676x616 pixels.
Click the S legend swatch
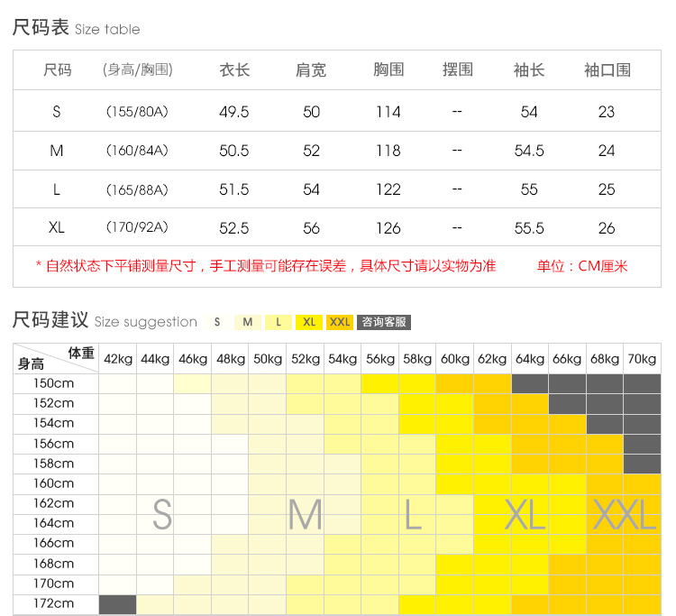coord(217,322)
